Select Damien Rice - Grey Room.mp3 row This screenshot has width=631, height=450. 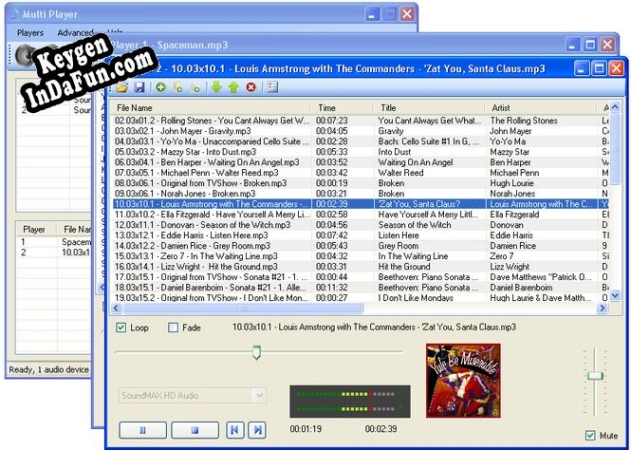[x=359, y=246]
